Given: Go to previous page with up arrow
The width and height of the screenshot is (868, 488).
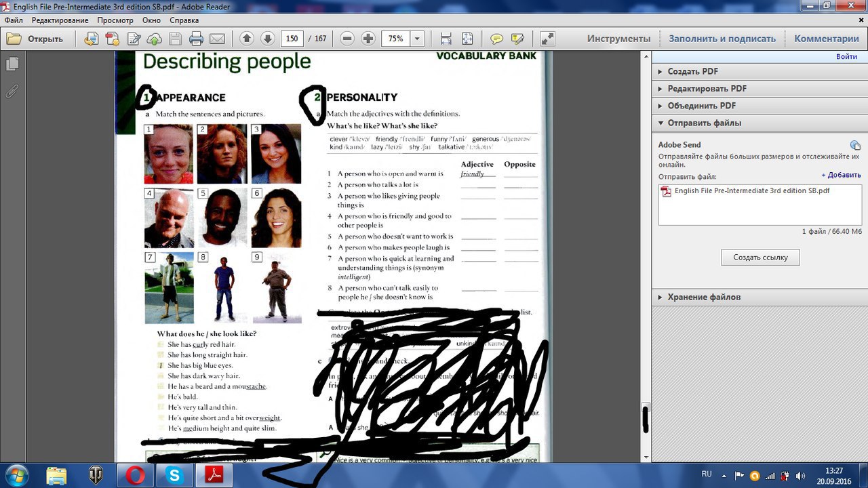Looking at the screenshot, I should tap(247, 39).
